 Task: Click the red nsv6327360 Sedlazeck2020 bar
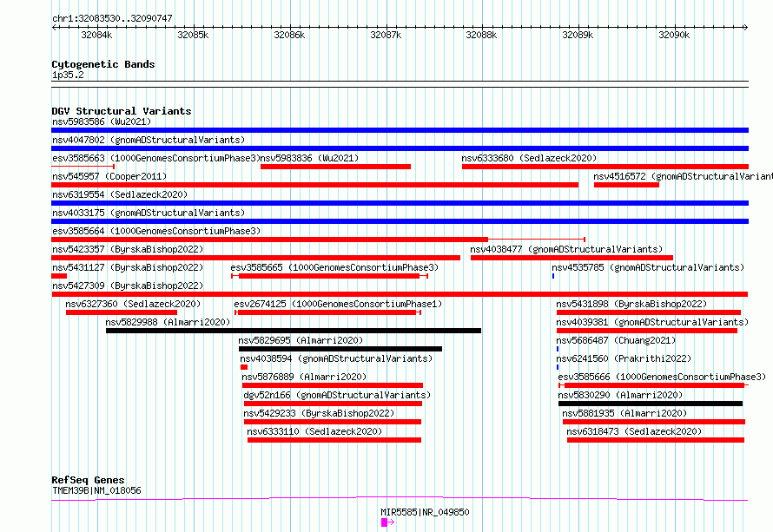122,312
